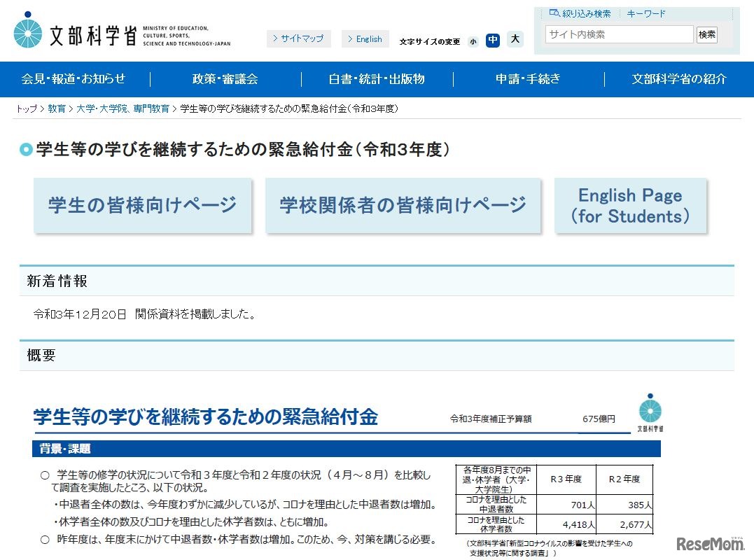Image resolution: width=754 pixels, height=560 pixels.
Task: Switch to the English site version
Action: [x=365, y=39]
